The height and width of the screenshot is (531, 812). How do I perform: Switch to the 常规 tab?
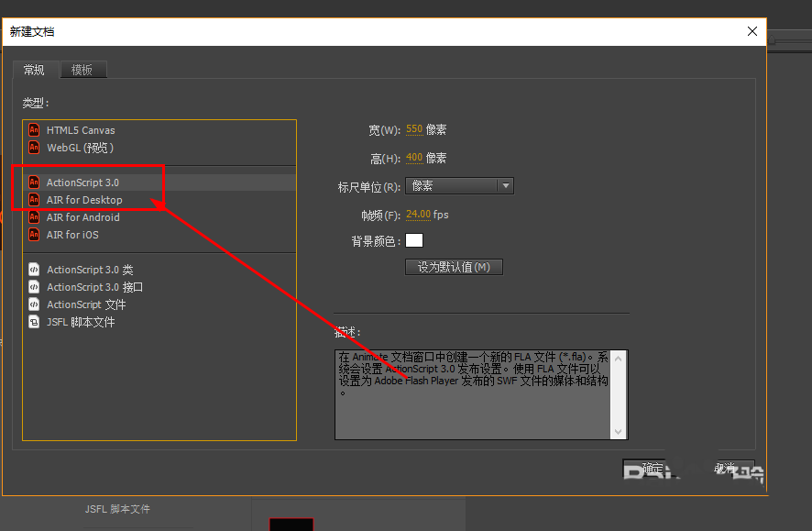coord(35,70)
